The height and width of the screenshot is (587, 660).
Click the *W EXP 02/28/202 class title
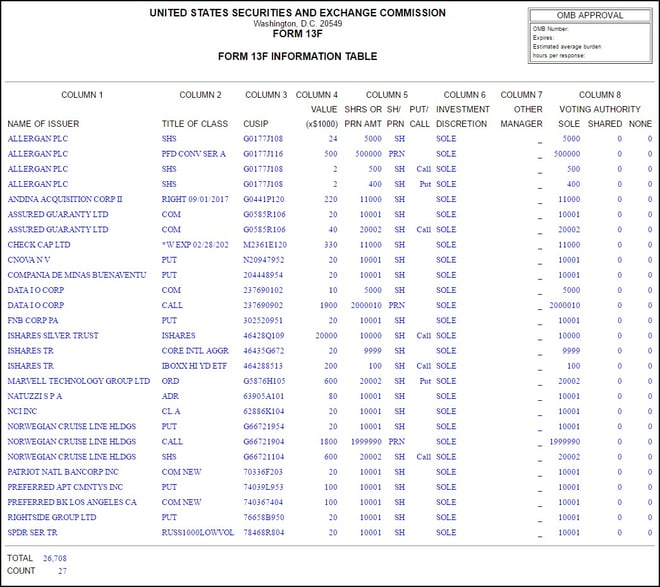195,244
